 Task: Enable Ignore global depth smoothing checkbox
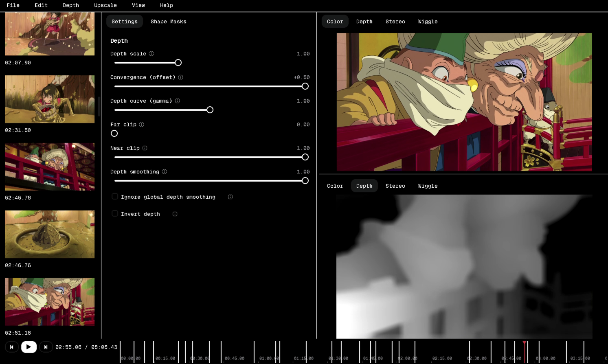(115, 197)
